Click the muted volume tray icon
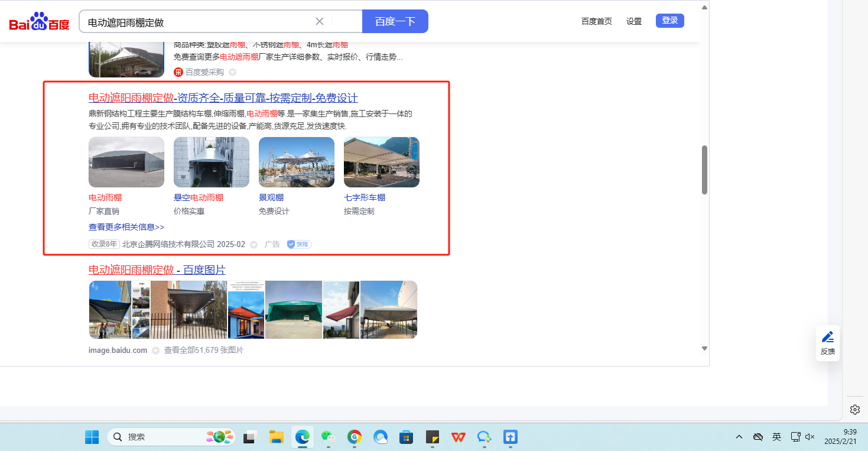The height and width of the screenshot is (451, 868). (810, 437)
